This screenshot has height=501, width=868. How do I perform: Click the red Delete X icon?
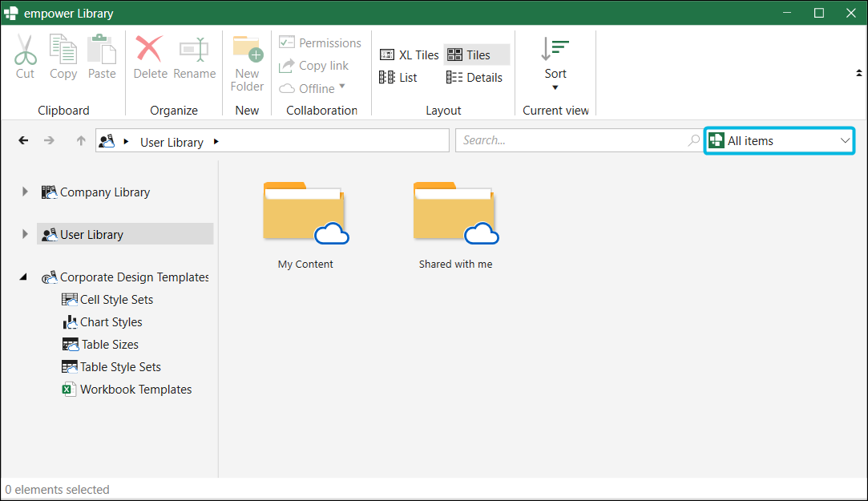point(149,49)
